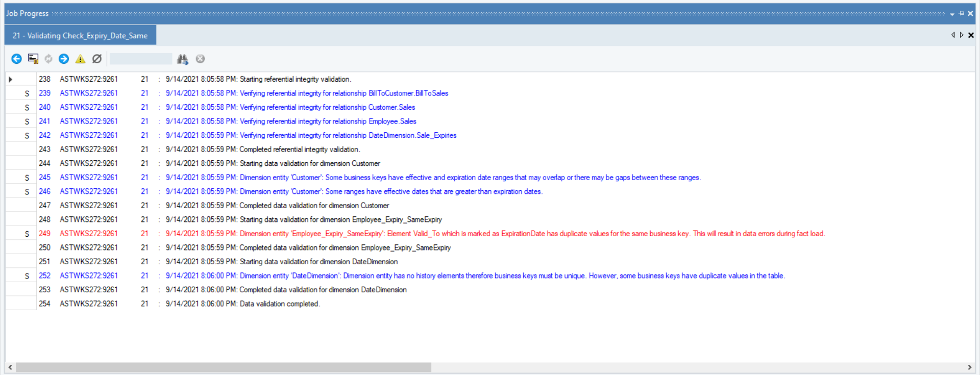980x375 pixels.
Task: Click the pause log window icon
Action: (33, 59)
